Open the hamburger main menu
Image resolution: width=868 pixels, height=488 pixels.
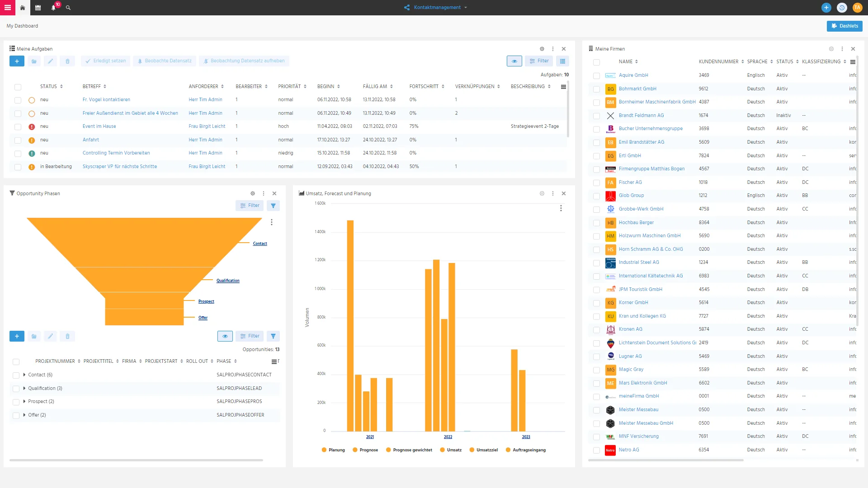(x=8, y=8)
